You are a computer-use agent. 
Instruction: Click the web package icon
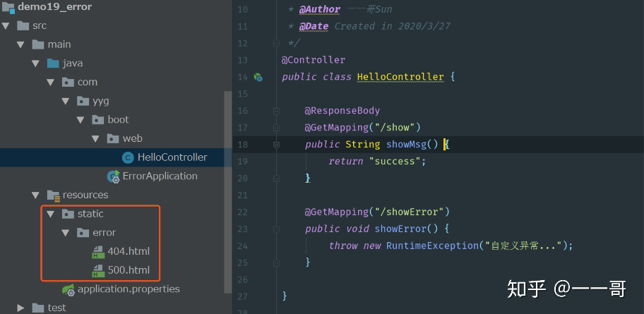point(113,138)
